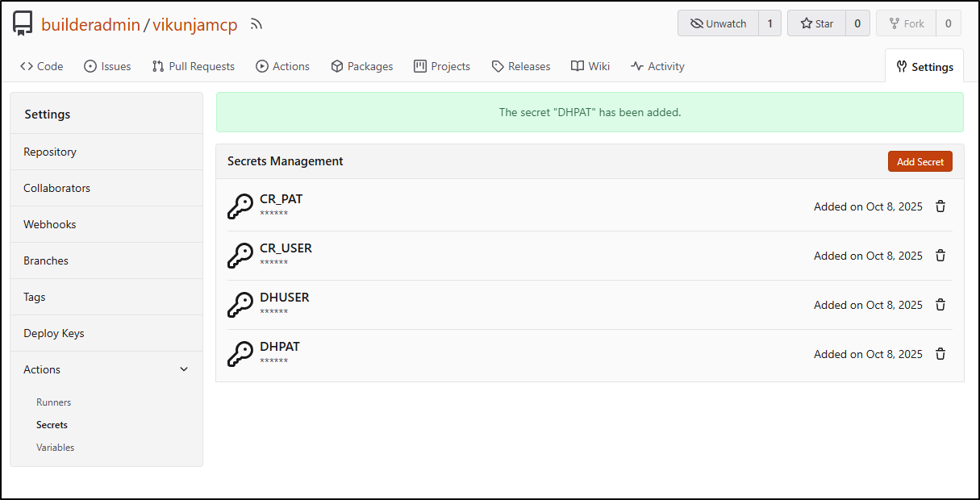Select Webhooks in the settings sidebar
Viewport: 980px width, 500px height.
click(49, 224)
